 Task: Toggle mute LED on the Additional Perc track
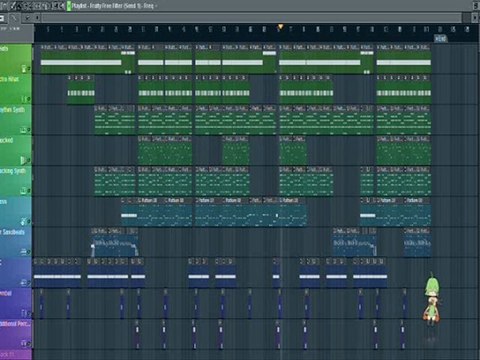click(29, 343)
